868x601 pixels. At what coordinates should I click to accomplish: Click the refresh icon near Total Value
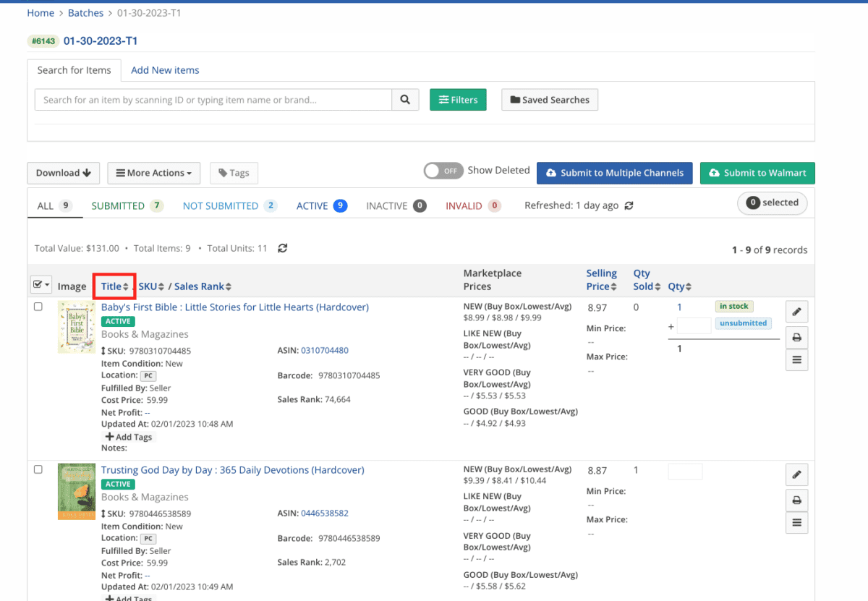click(x=282, y=247)
